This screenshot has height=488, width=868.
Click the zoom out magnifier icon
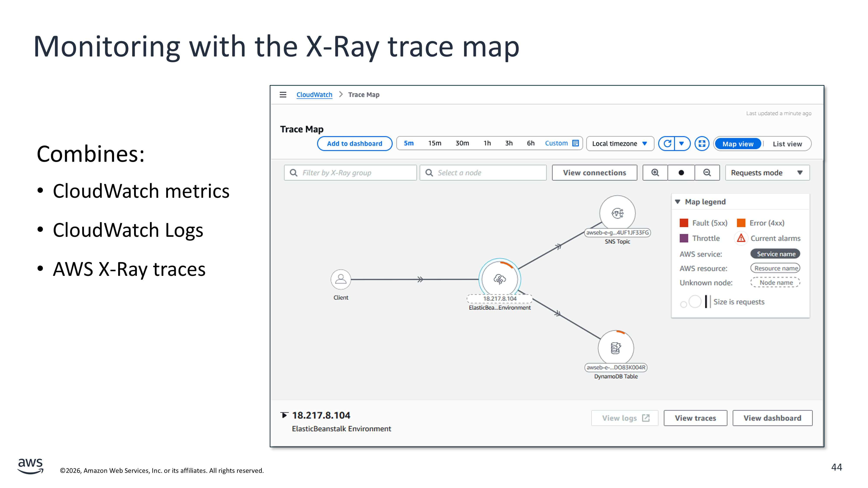point(707,173)
